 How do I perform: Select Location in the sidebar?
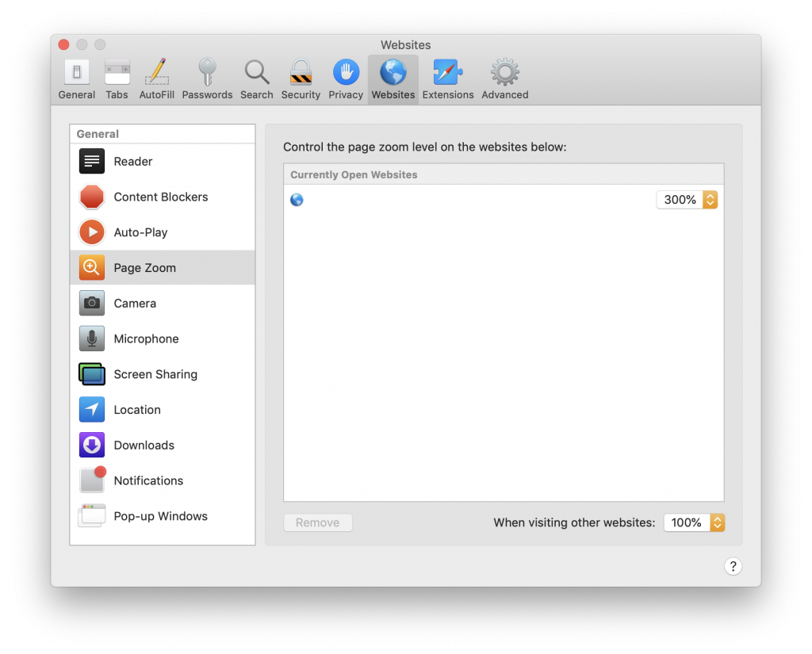pyautogui.click(x=163, y=410)
